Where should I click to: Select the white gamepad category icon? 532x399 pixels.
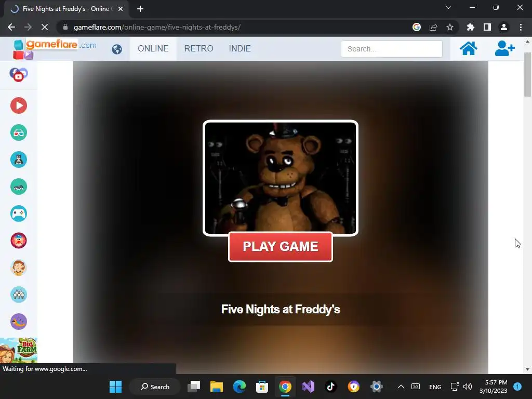click(x=19, y=214)
